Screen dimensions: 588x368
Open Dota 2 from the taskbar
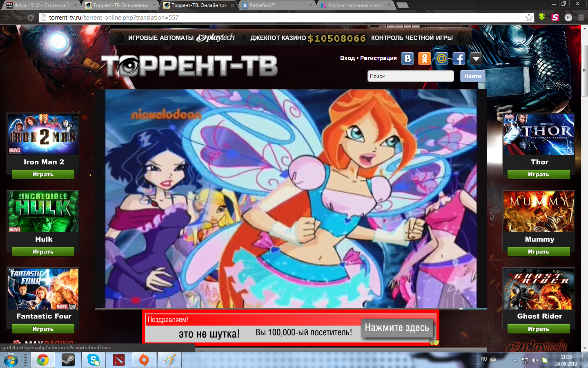coord(119,360)
